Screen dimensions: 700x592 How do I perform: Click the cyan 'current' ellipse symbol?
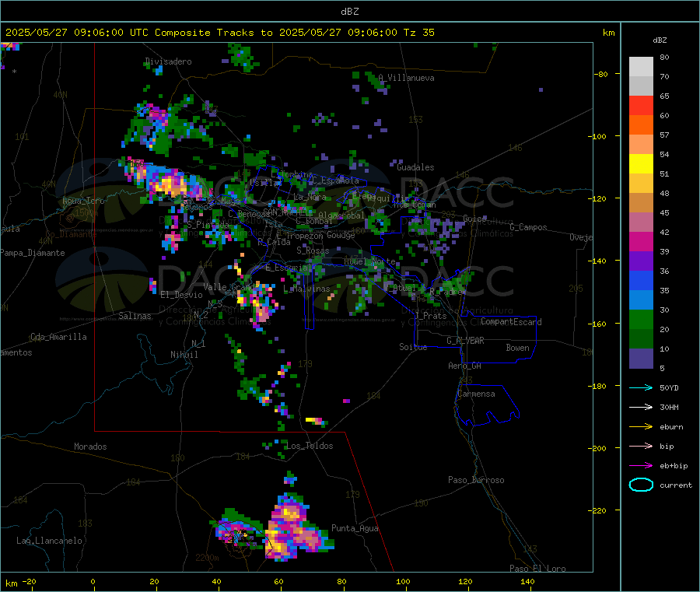pos(641,485)
